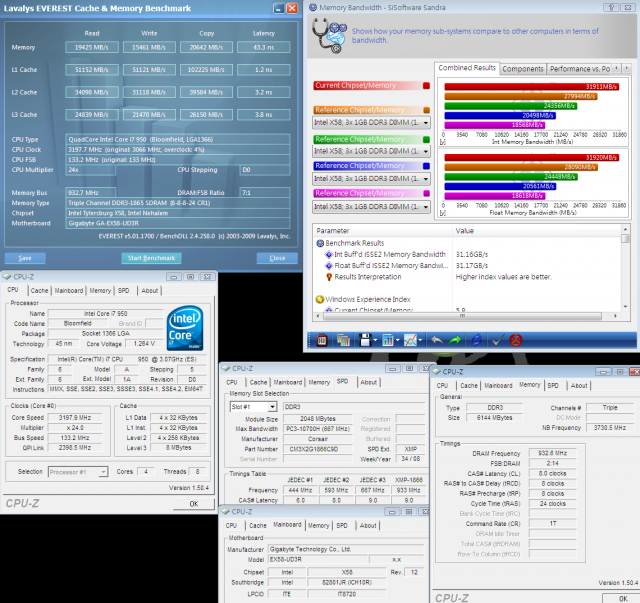Click the checkmark OK icon in Sandra toolbar
This screenshot has height=603, width=640.
497,340
